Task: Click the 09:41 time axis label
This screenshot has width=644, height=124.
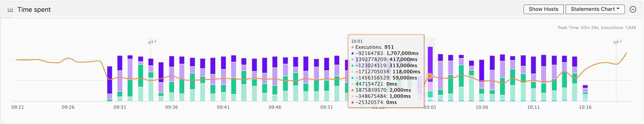Action: click(223, 107)
